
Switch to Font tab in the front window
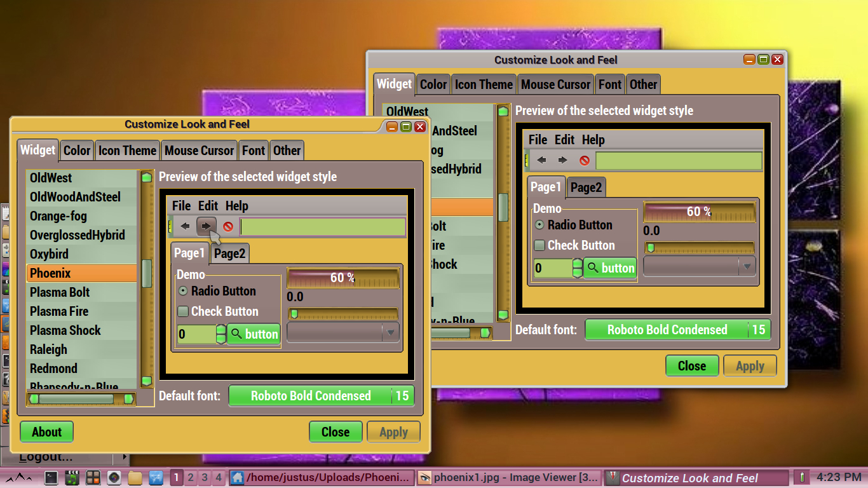point(254,151)
